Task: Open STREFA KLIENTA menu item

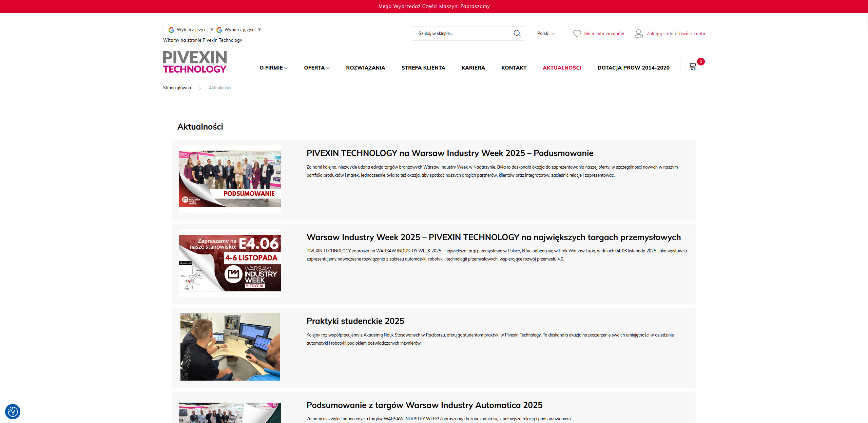Action: [423, 68]
